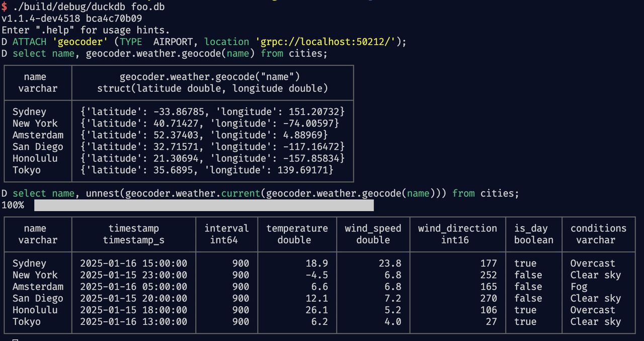Screen dimensions: 644x341
Task: Select Tokyo's latitude and longitude struct
Action: [x=207, y=170]
